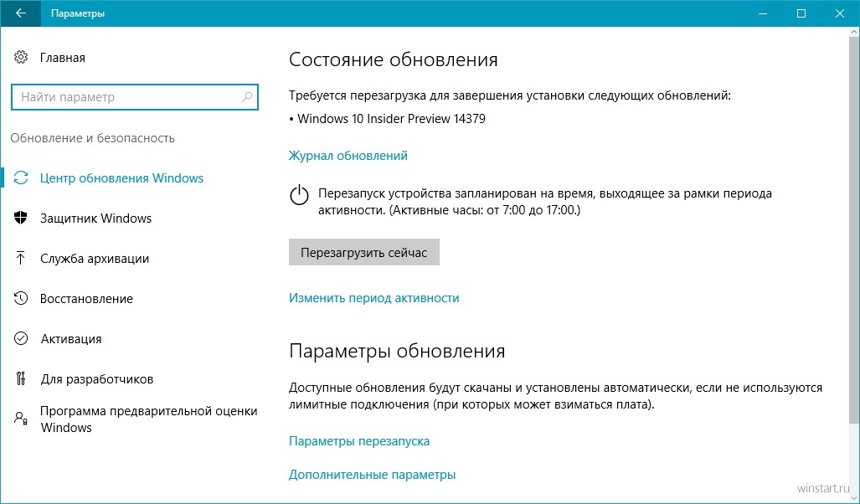860x504 pixels.
Task: Click the Параметры обновления heading
Action: (x=397, y=351)
